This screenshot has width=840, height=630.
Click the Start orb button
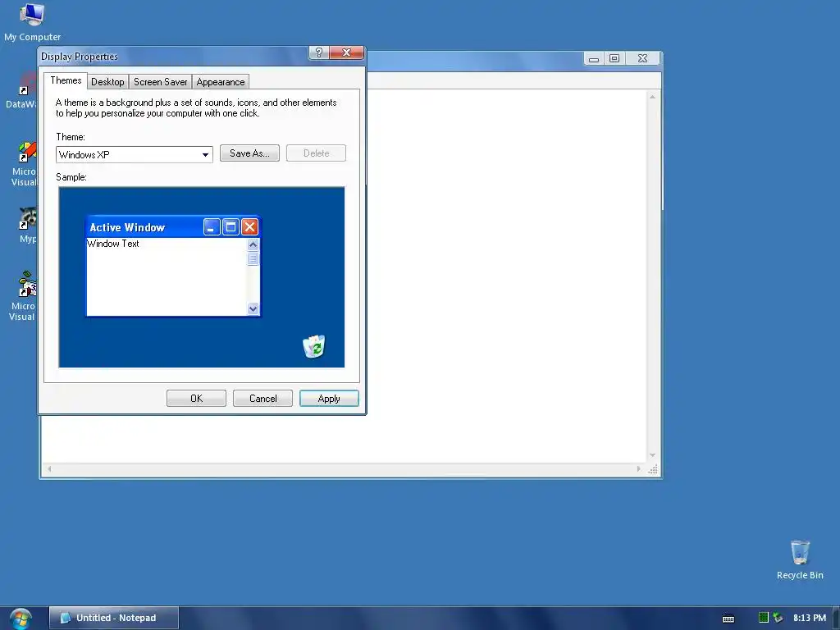[x=21, y=619]
